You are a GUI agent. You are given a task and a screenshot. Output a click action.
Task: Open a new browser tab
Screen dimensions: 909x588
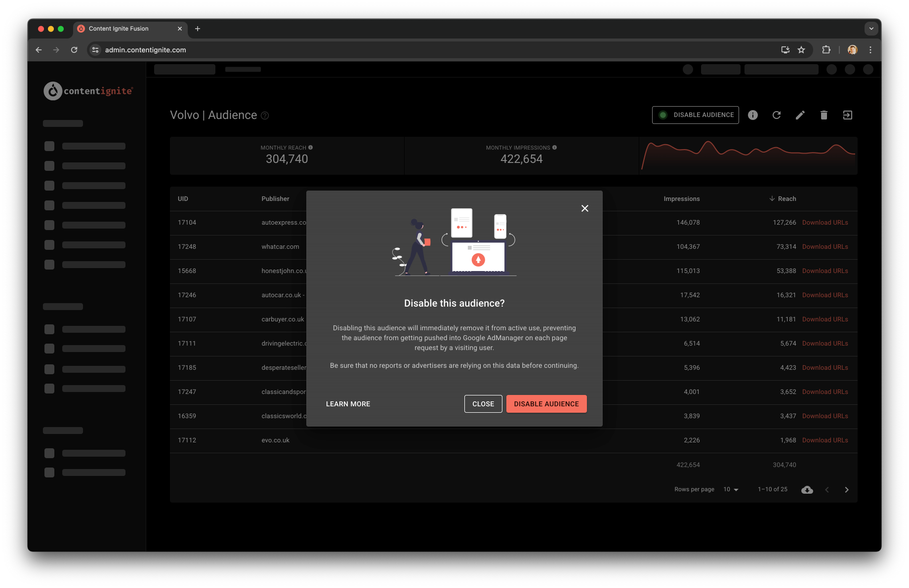click(198, 29)
